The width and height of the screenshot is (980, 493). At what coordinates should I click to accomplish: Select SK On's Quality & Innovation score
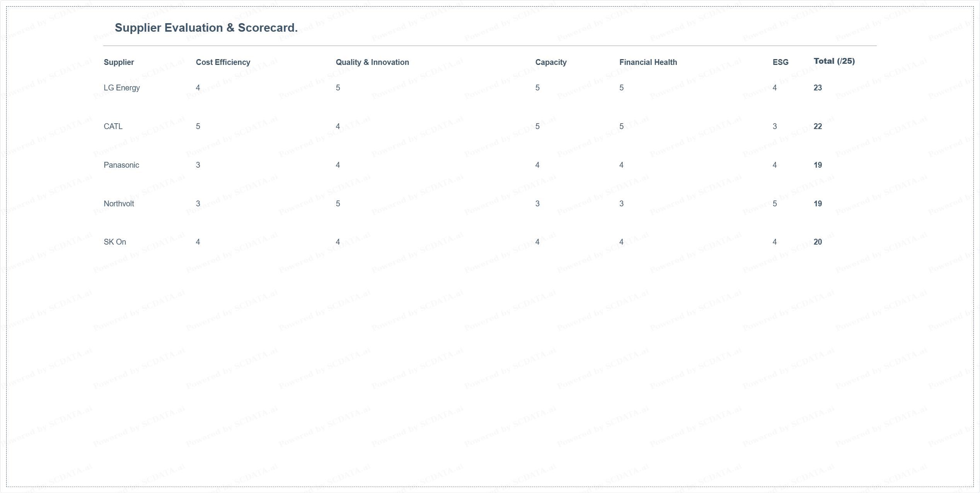(338, 242)
